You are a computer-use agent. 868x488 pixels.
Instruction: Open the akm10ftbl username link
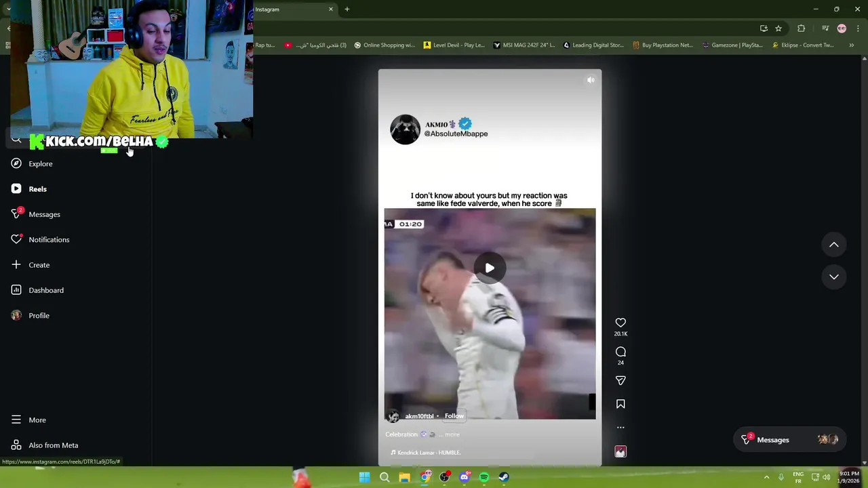(x=419, y=416)
